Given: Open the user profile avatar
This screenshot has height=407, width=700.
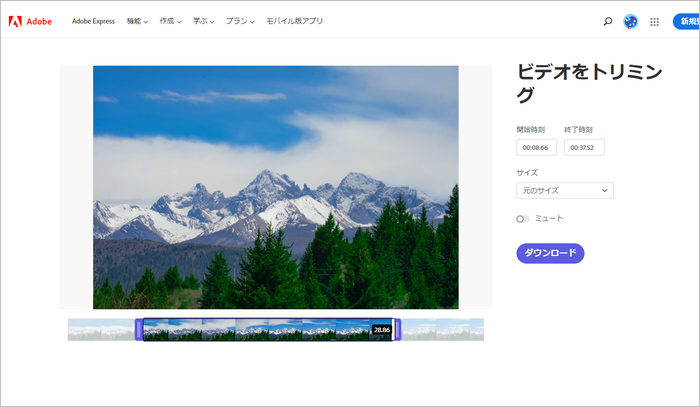Looking at the screenshot, I should pos(631,21).
